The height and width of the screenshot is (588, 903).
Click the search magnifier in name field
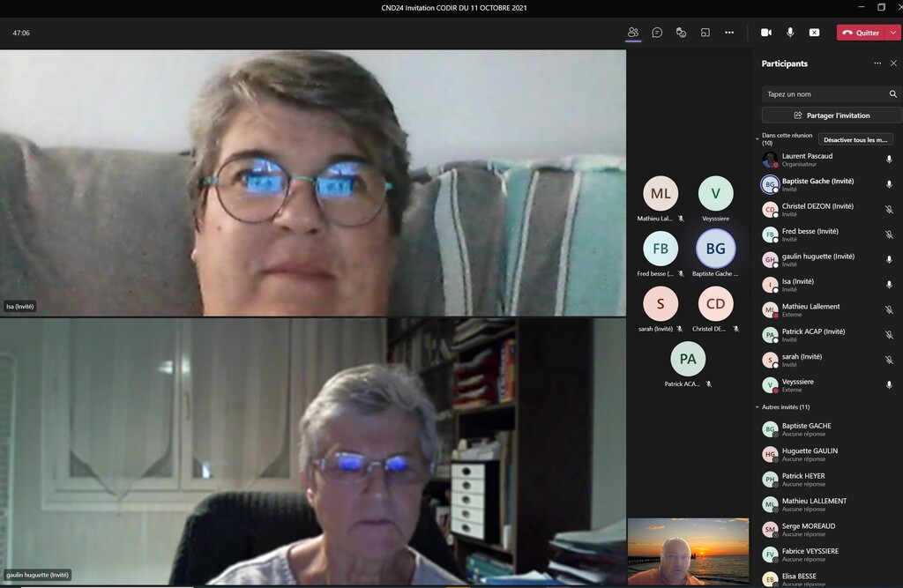[x=892, y=94]
